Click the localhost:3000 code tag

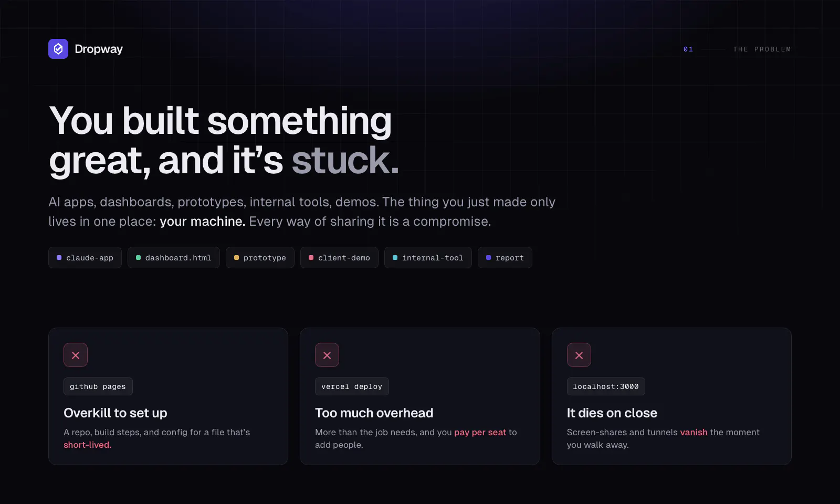coord(606,386)
